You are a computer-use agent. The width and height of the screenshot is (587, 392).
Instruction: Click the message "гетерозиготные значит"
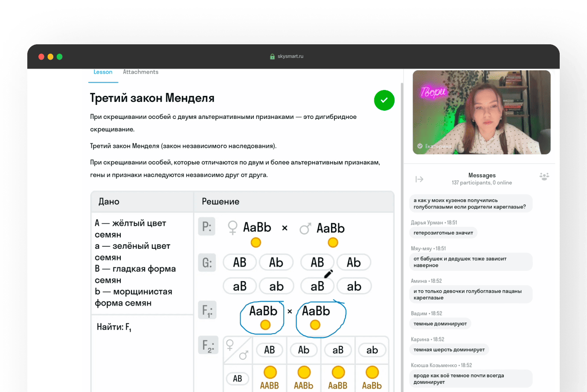(443, 233)
